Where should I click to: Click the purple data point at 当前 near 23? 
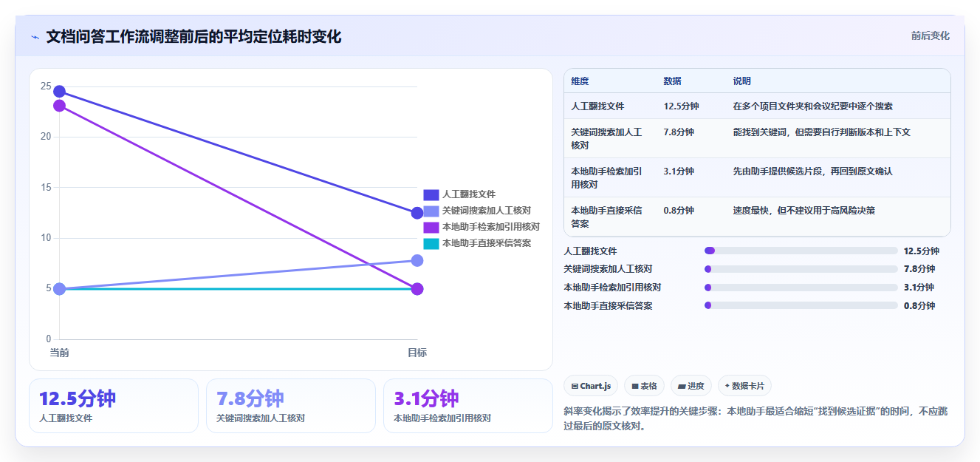[59, 106]
